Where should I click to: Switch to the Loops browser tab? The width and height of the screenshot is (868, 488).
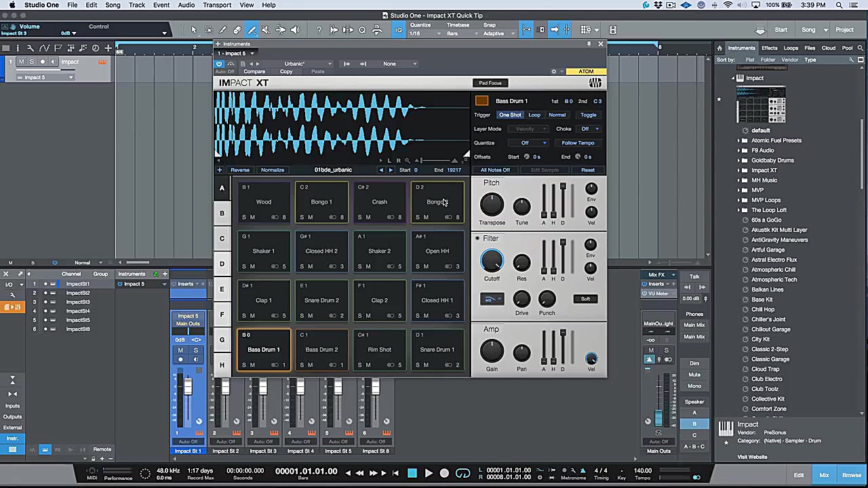791,48
